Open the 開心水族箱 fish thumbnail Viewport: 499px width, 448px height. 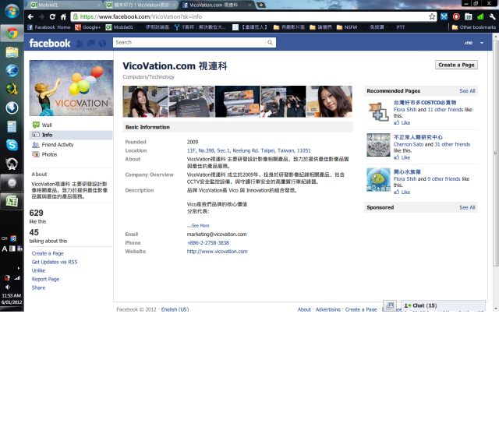[x=378, y=180]
